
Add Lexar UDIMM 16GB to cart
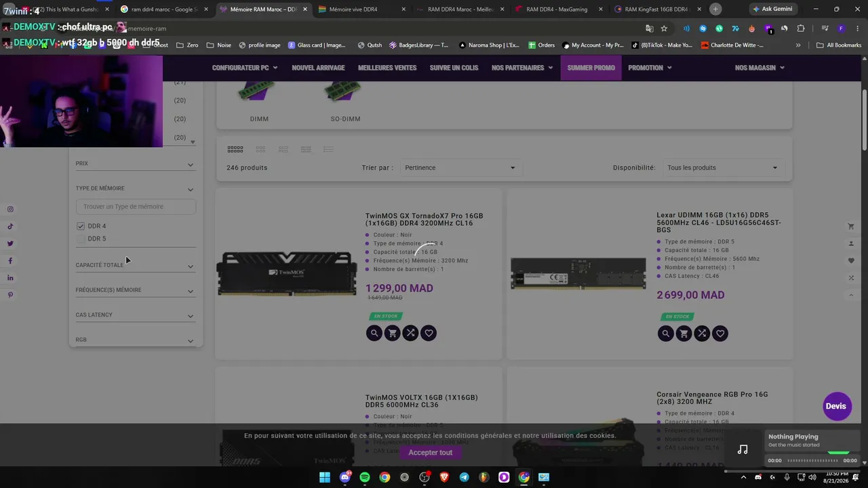click(x=684, y=333)
